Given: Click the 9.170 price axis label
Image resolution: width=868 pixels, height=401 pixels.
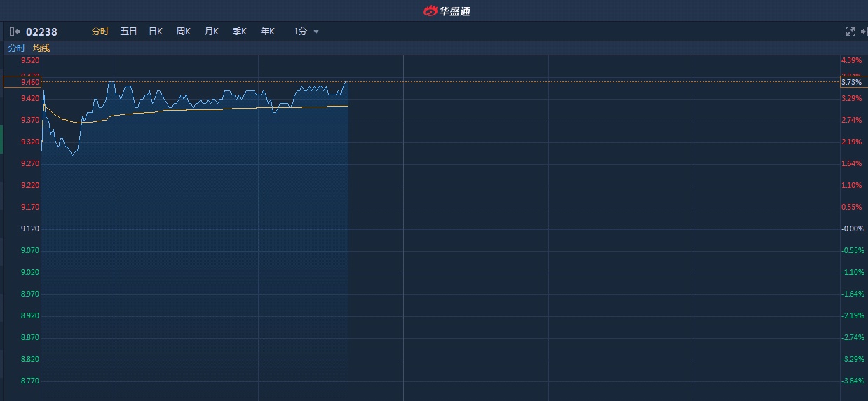Looking at the screenshot, I should coord(30,208).
